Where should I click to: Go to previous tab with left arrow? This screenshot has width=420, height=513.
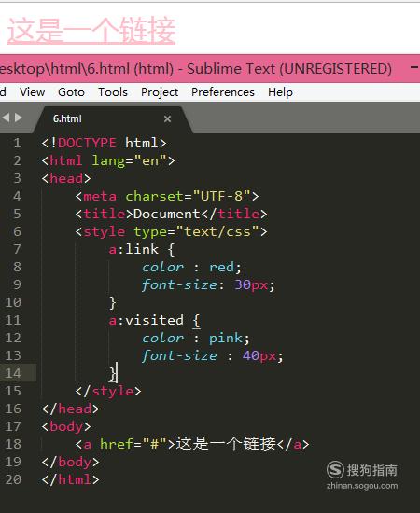[x=6, y=118]
